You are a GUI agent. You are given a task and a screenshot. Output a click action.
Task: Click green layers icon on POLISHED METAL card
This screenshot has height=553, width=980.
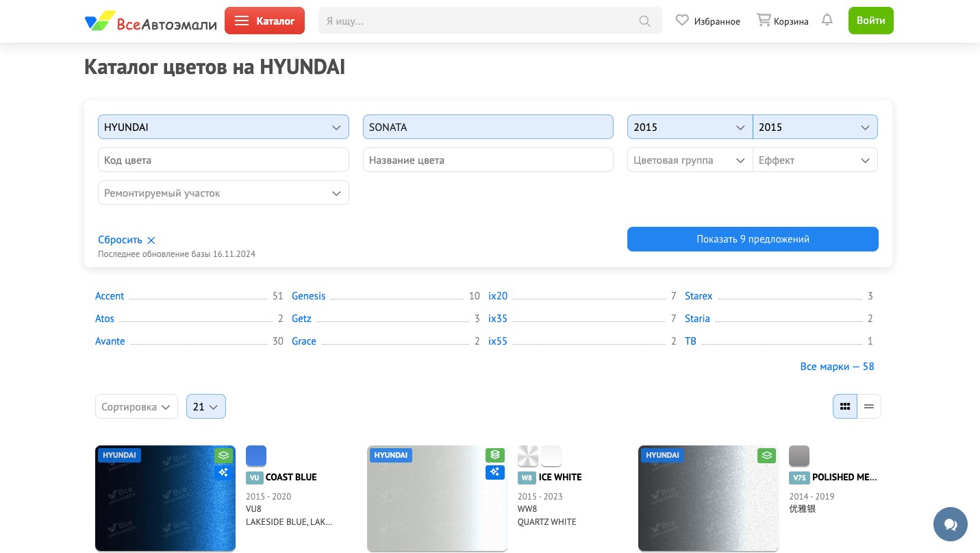pos(767,455)
